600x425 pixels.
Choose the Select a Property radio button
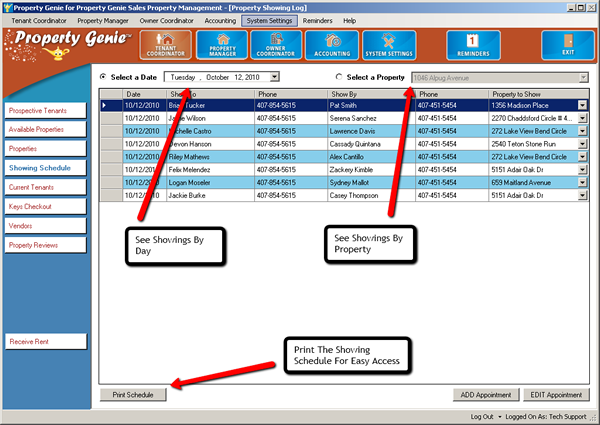[x=339, y=77]
